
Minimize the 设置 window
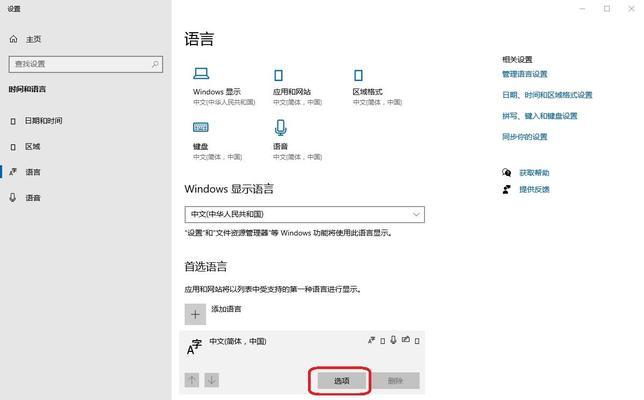582,9
